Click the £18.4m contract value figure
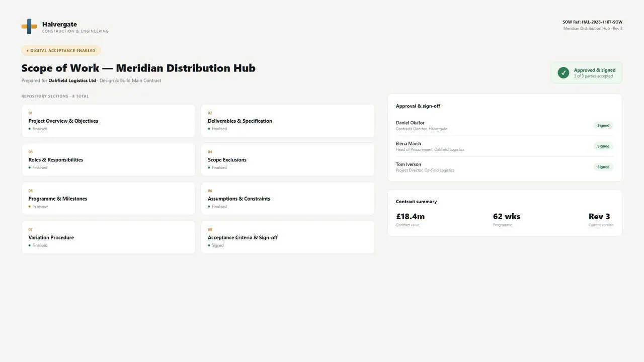The image size is (644, 362). tap(410, 217)
